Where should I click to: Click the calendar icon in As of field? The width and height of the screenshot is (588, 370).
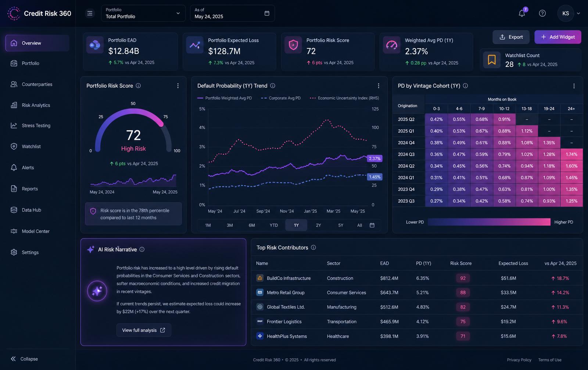(x=267, y=13)
